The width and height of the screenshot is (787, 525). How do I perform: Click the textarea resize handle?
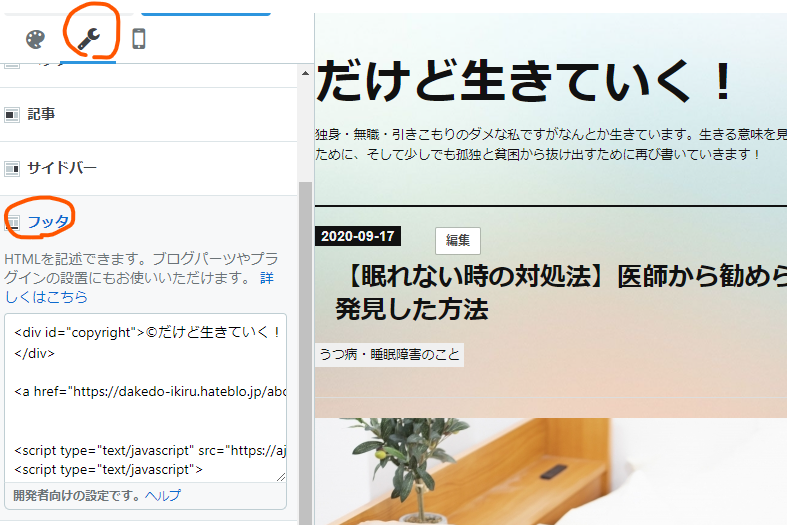(x=281, y=477)
